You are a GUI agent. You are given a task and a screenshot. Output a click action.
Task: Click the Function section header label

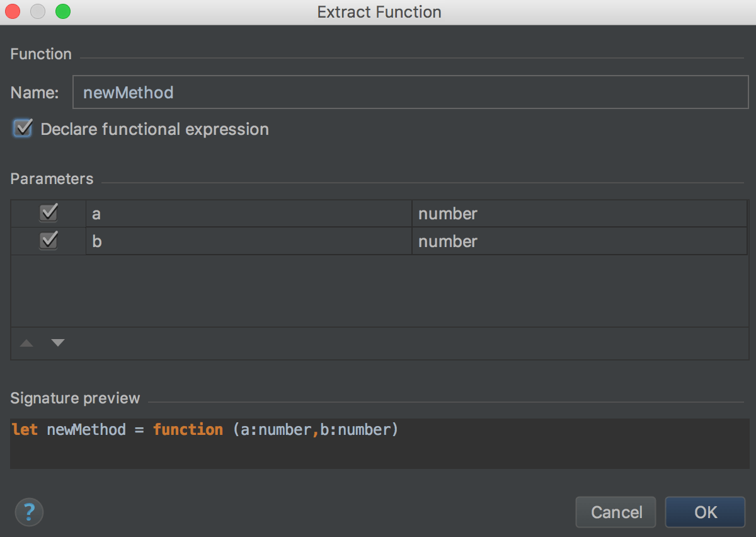click(x=40, y=54)
